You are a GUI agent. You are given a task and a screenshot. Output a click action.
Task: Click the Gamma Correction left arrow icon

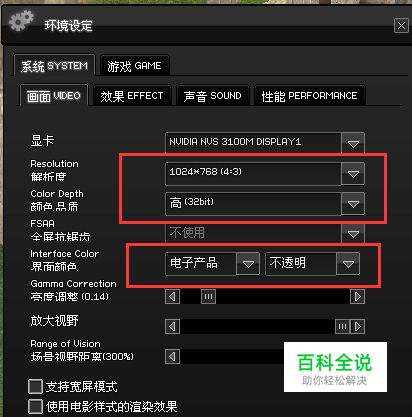[x=172, y=296]
